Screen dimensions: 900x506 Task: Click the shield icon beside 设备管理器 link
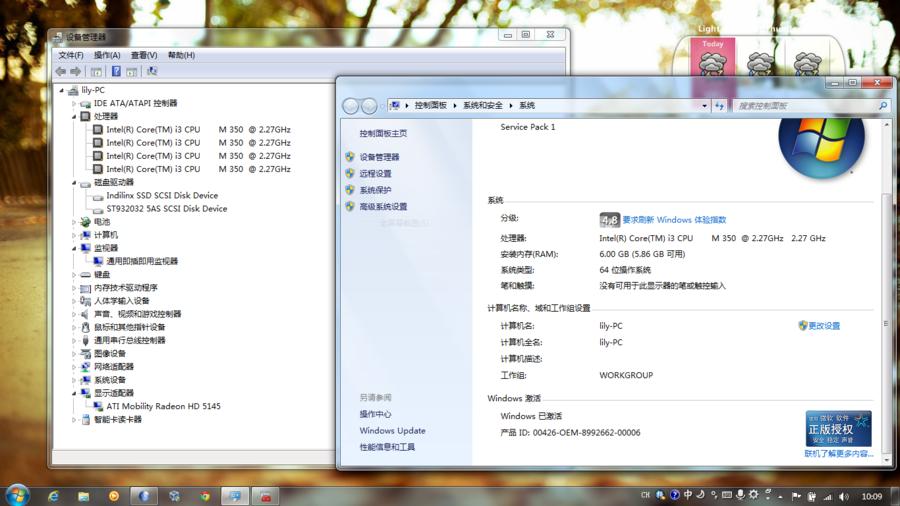[x=350, y=157]
